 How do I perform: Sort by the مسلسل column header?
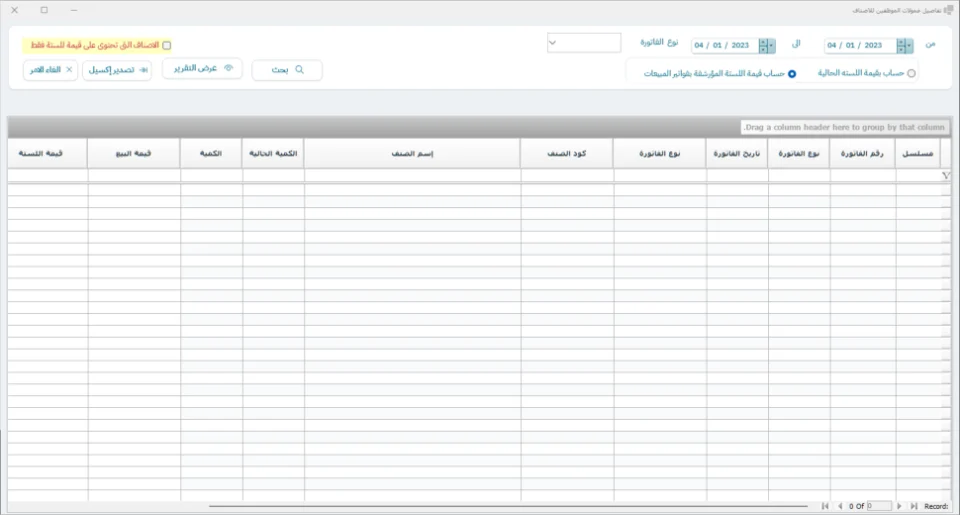pos(917,153)
